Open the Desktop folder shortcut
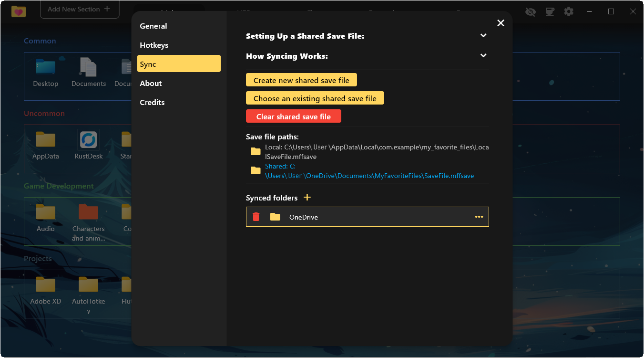The image size is (644, 358). [46, 72]
